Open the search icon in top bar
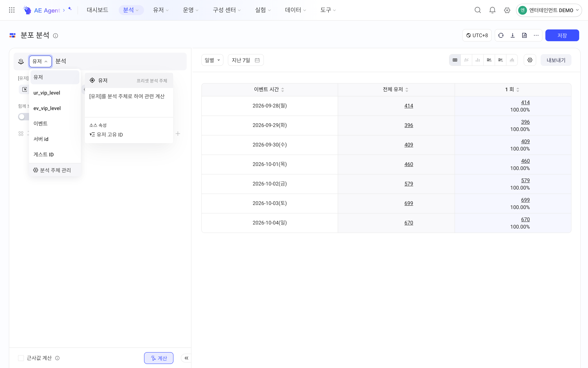588x368 pixels. click(478, 10)
